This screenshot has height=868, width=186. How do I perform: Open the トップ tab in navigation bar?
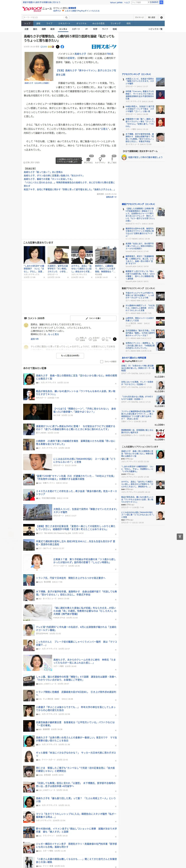(x=27, y=24)
